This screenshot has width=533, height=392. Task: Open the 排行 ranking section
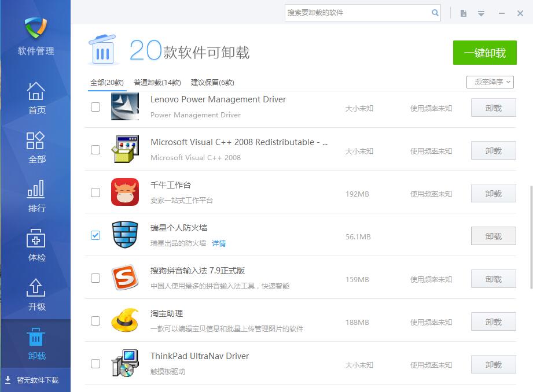click(36, 196)
